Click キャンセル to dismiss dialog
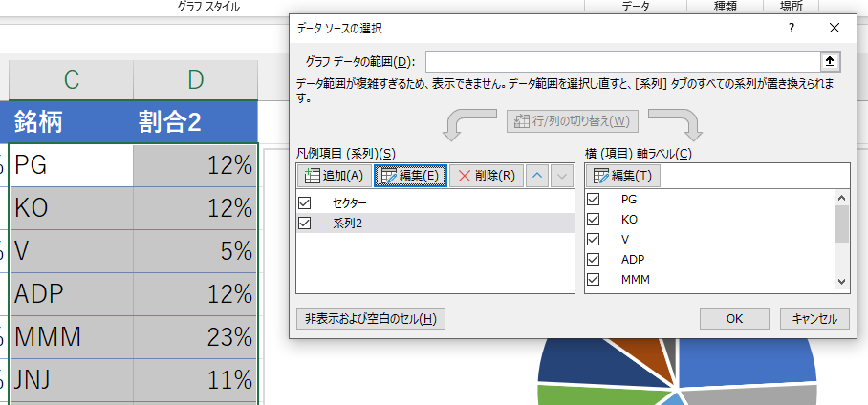The image size is (868, 405). 814,319
